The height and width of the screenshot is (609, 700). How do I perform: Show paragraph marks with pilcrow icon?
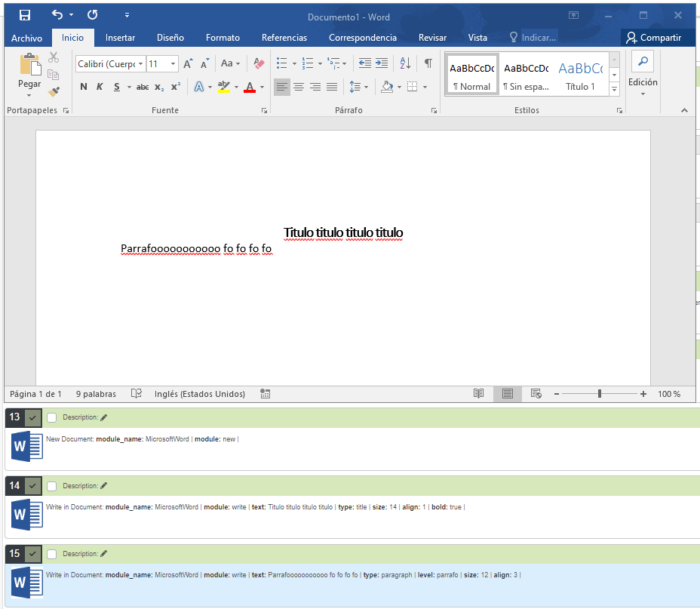click(428, 63)
